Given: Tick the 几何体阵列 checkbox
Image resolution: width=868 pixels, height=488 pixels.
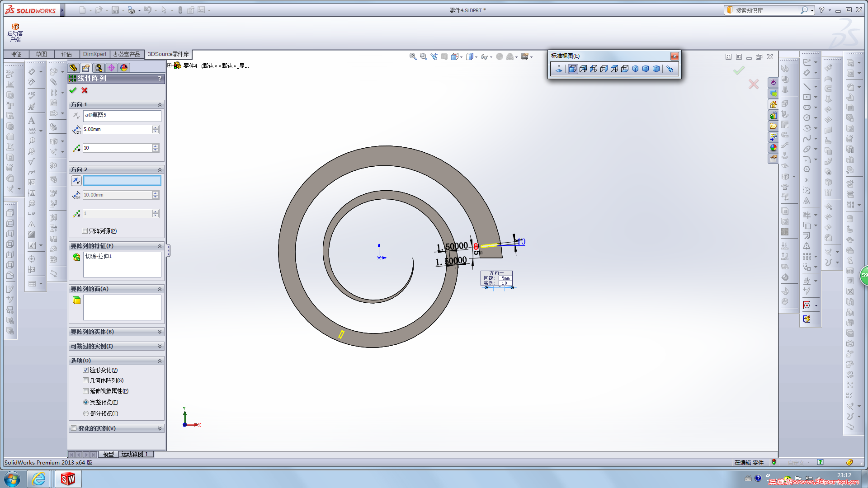Looking at the screenshot, I should coord(85,380).
